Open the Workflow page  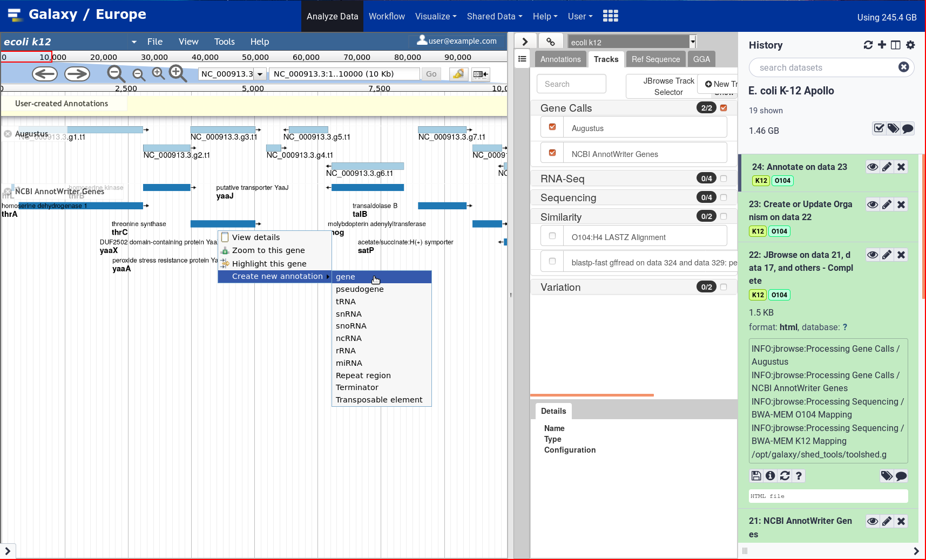point(387,16)
